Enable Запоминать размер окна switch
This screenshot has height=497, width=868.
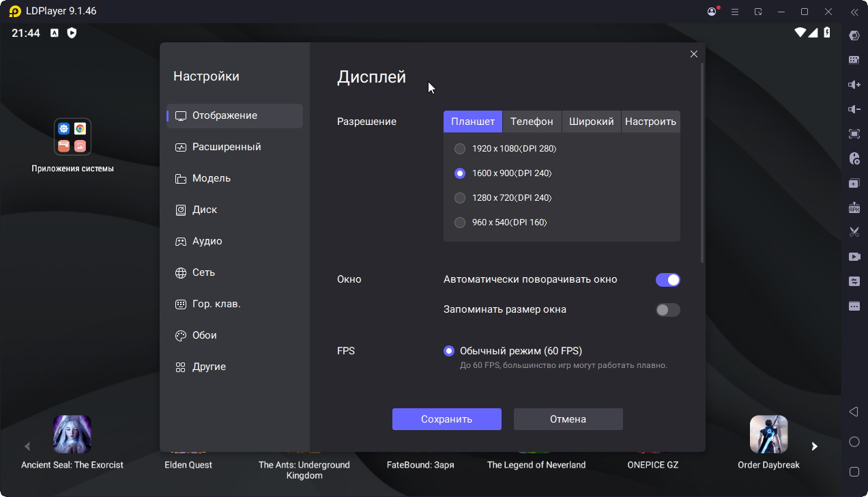(668, 310)
